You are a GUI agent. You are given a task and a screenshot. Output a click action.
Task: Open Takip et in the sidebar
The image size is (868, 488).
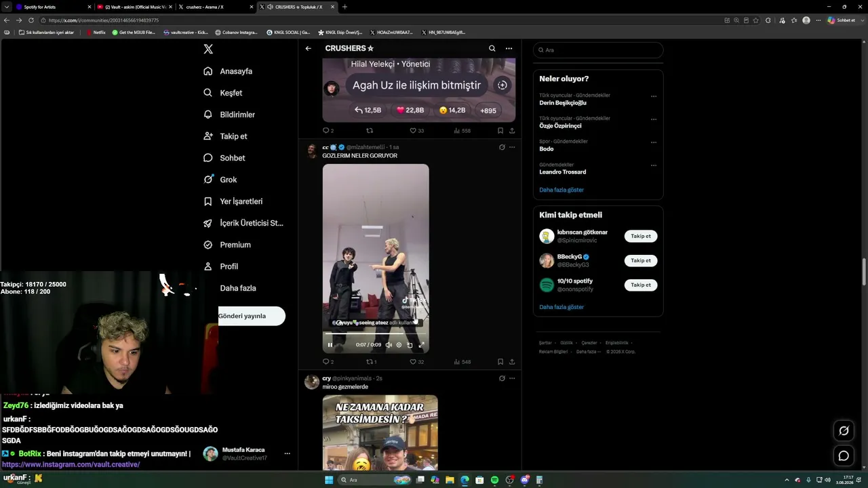226,136
